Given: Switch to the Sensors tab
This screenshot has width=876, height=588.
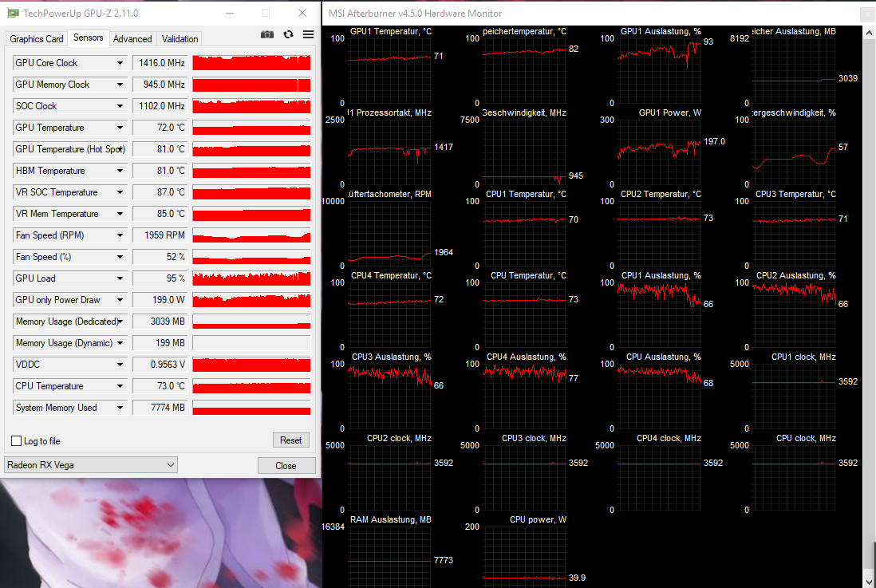Looking at the screenshot, I should (x=89, y=37).
